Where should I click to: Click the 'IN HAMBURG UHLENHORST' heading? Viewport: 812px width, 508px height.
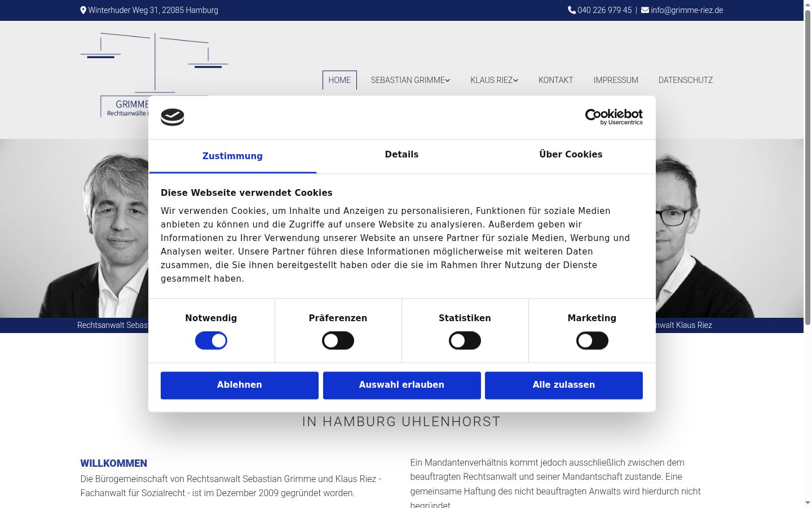[401, 422]
